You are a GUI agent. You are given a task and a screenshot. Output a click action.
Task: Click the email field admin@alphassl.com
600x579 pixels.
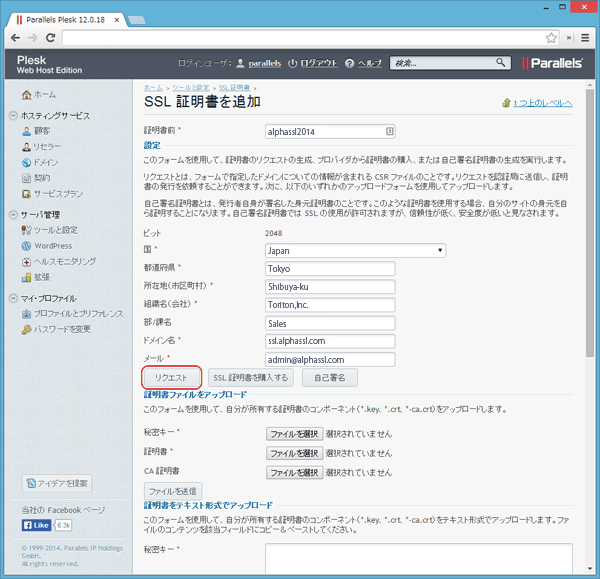click(x=330, y=359)
